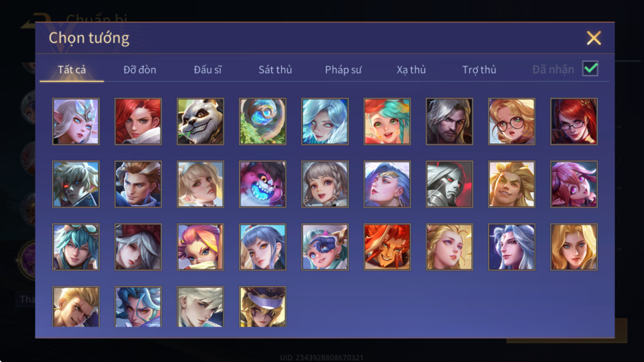Pick the golden-haired hero with purple blindfold

tap(263, 307)
